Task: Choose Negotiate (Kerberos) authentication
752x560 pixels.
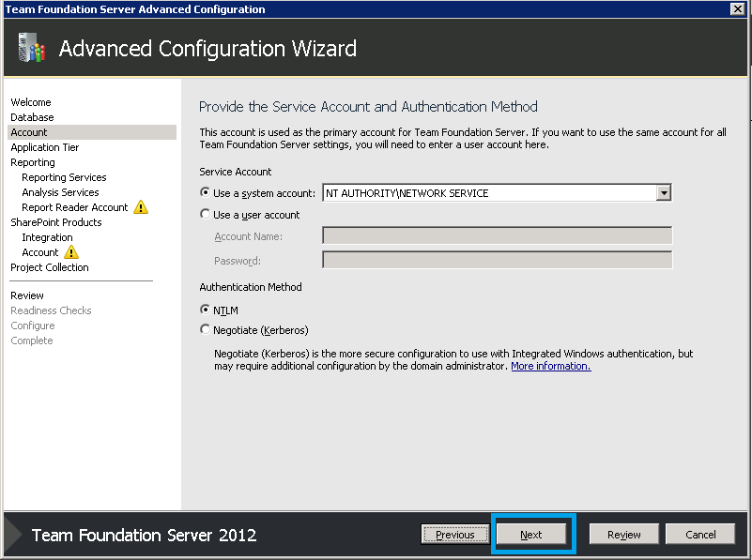Action: [206, 330]
